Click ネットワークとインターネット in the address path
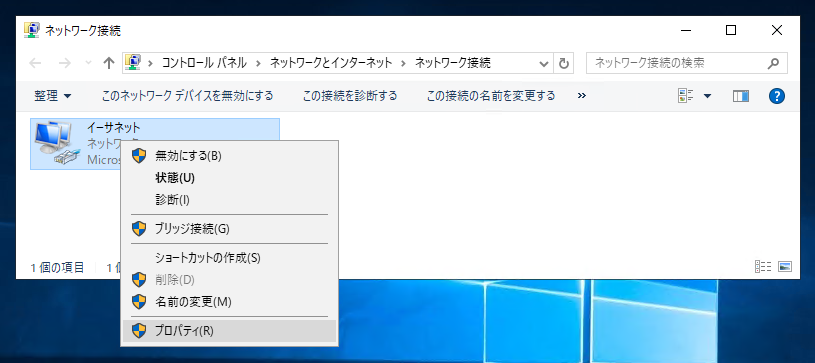This screenshot has height=363, width=815. [331, 63]
